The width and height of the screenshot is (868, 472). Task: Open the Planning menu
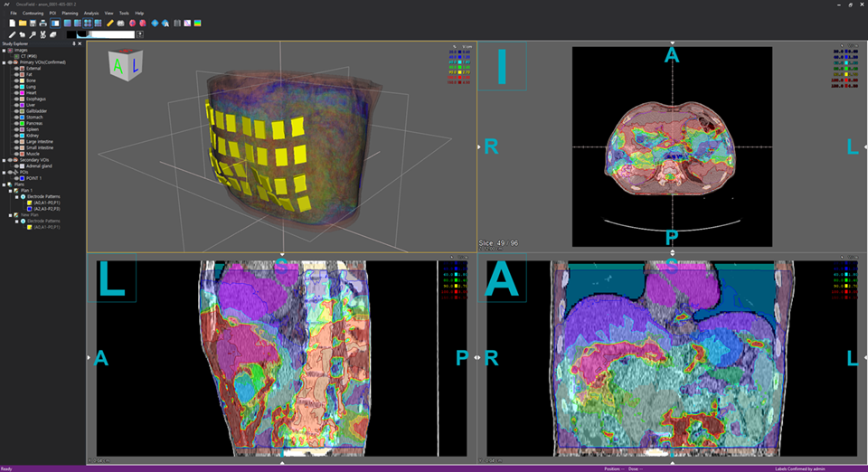pos(70,14)
